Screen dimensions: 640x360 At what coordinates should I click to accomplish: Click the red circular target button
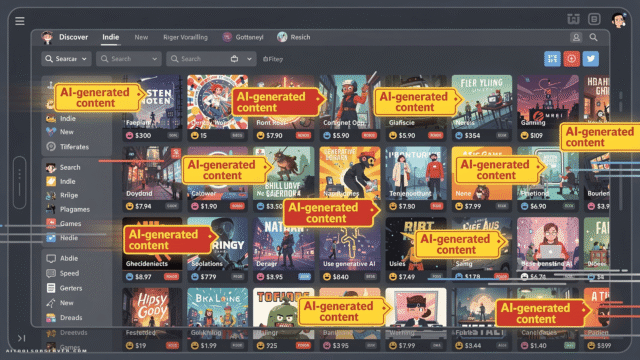(571, 59)
